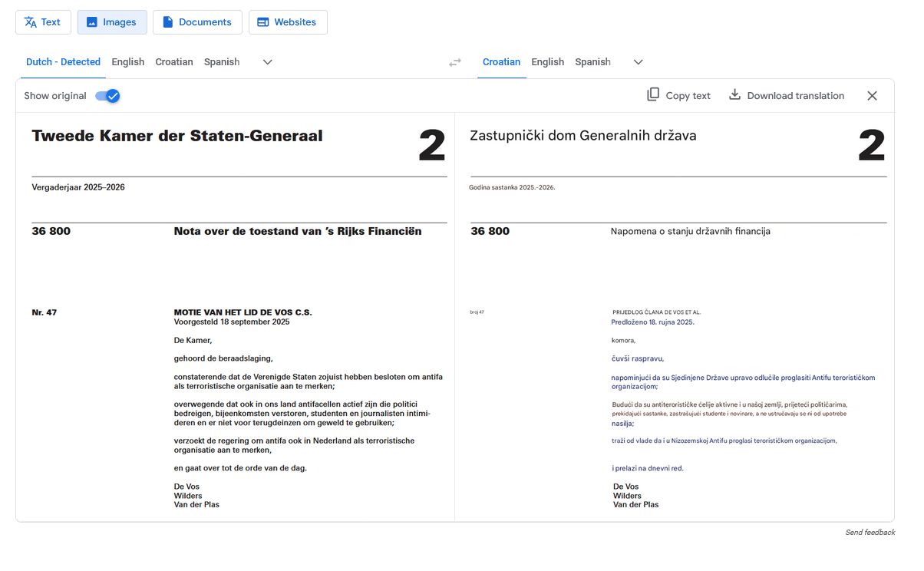Set Spanish as target language
Viewport: 924px width, 571px height.
(x=592, y=62)
